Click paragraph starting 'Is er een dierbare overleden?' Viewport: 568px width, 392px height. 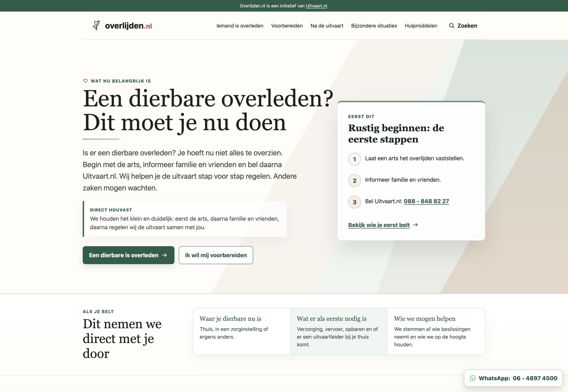190,170
